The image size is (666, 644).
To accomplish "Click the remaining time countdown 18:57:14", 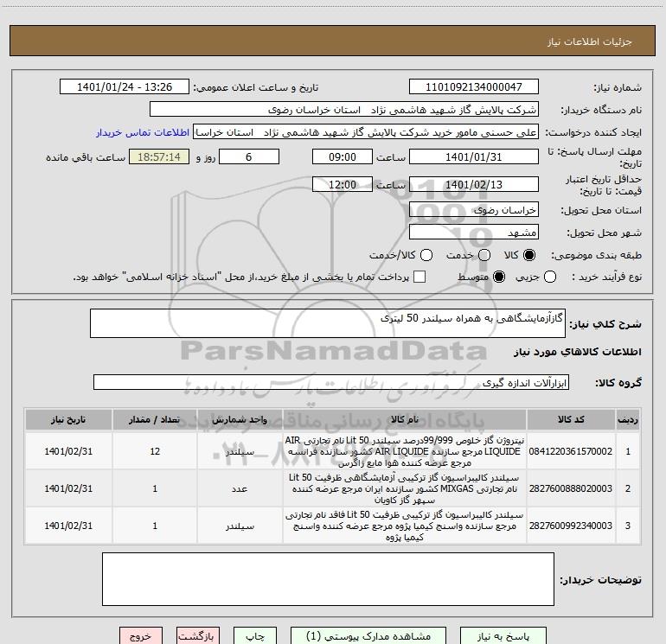I will (159, 156).
